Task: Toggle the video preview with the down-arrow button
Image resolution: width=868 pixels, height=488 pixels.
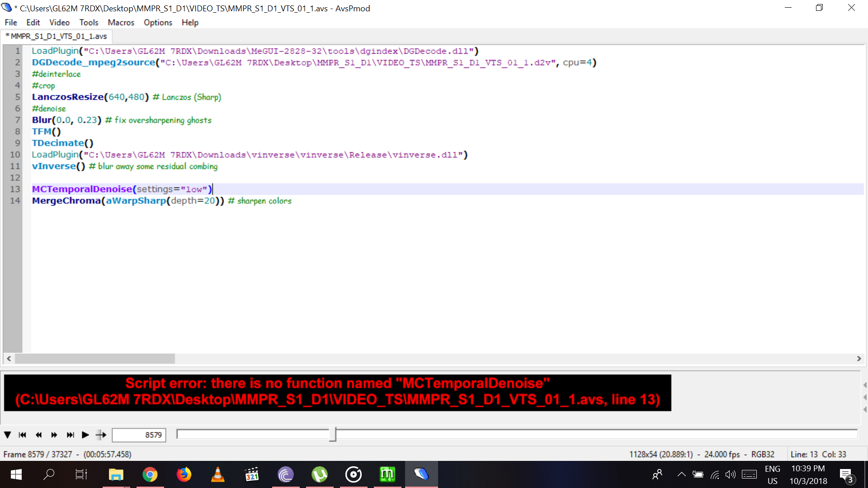Action: click(8, 435)
